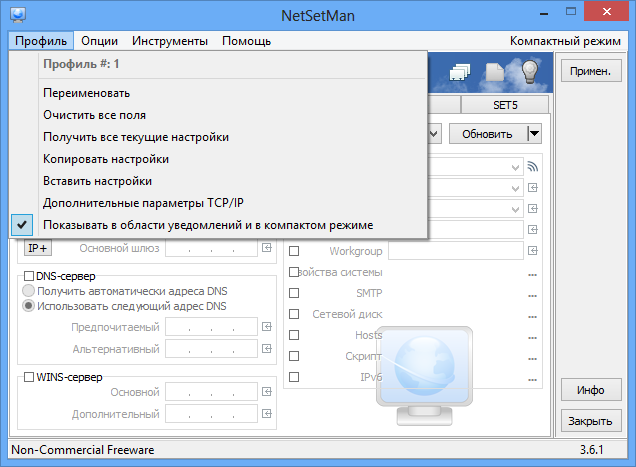Screen dimensions: 636x467
Task: Open the Hosts settings ellipsis
Action: click(533, 338)
